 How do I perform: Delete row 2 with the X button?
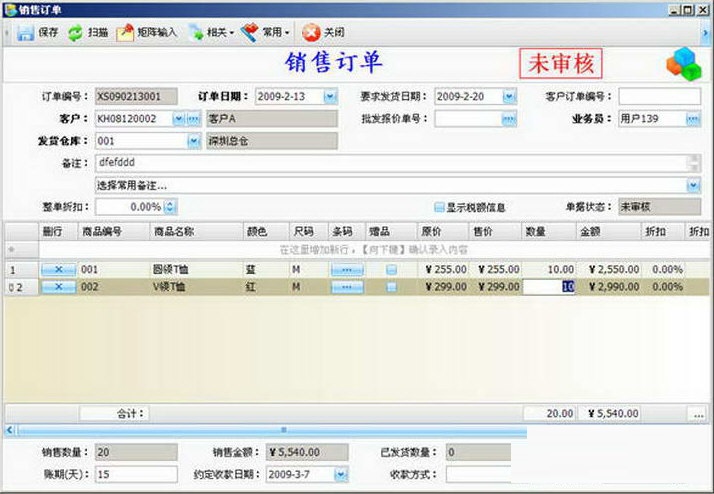click(x=58, y=287)
